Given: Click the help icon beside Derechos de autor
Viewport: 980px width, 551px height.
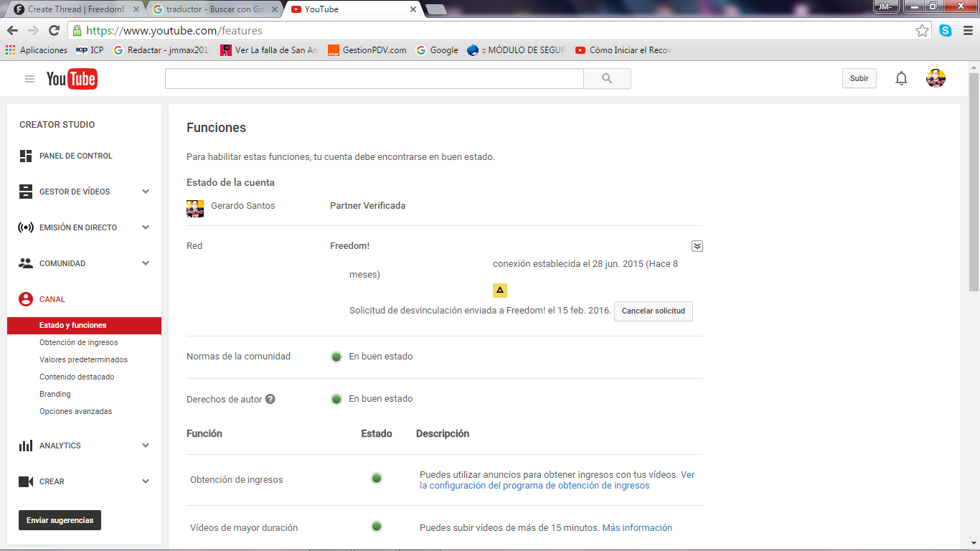Looking at the screenshot, I should (x=270, y=399).
